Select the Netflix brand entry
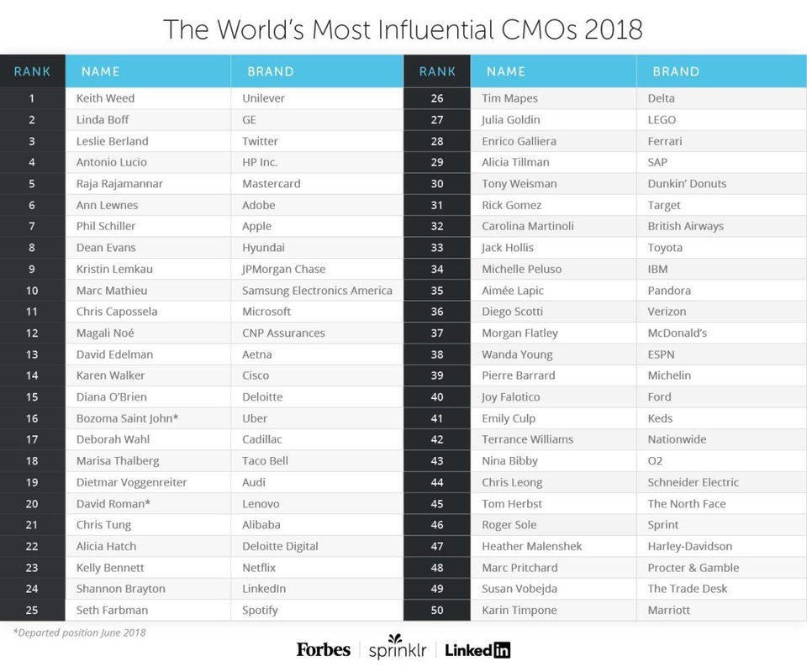807x672 pixels. pyautogui.click(x=259, y=568)
